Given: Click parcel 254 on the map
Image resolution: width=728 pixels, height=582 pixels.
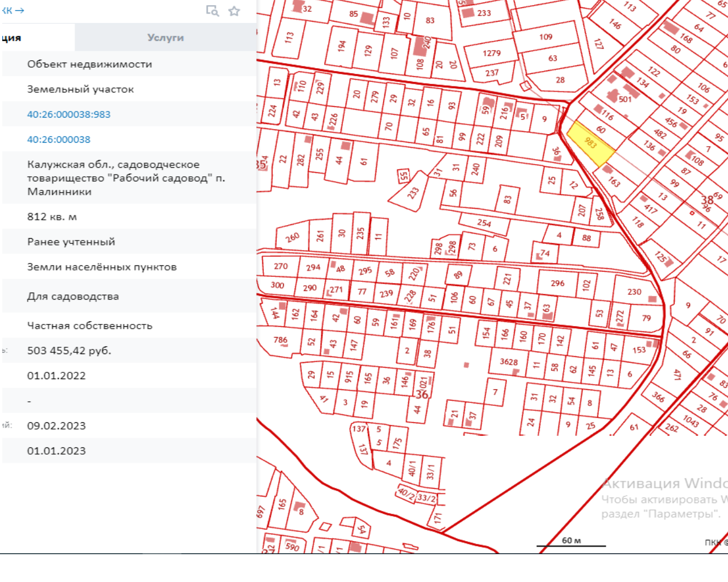Looking at the screenshot, I should click(484, 223).
